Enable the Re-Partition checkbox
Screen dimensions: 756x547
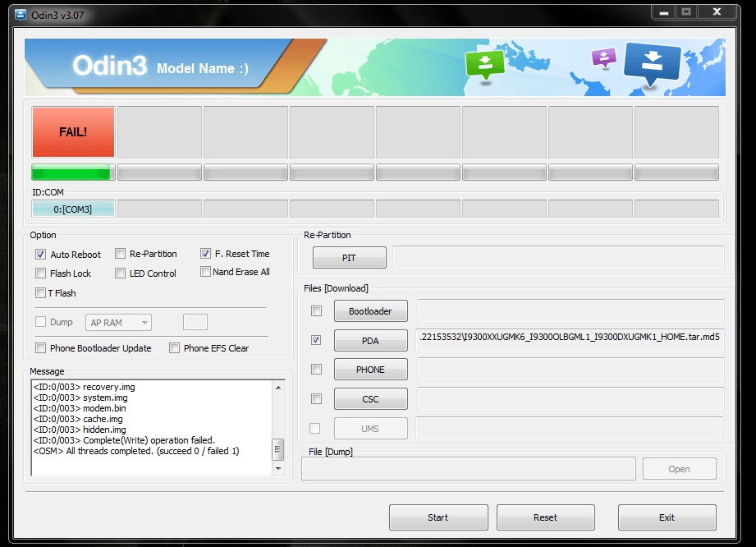point(120,254)
